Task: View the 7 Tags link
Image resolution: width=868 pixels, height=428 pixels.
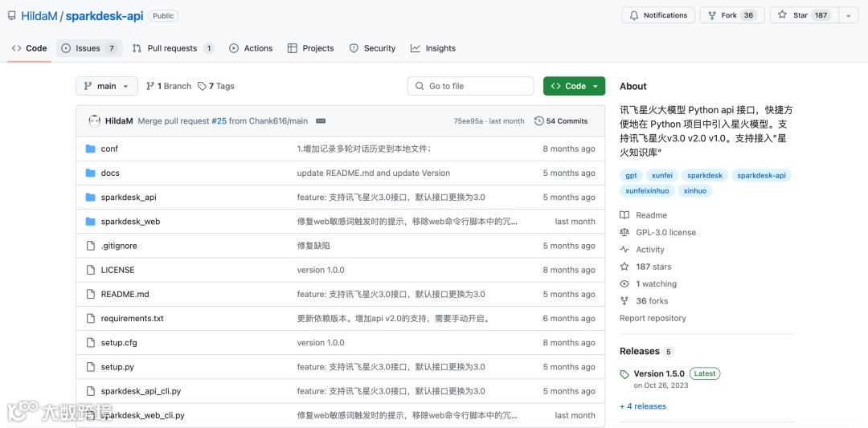Action: pyautogui.click(x=216, y=86)
